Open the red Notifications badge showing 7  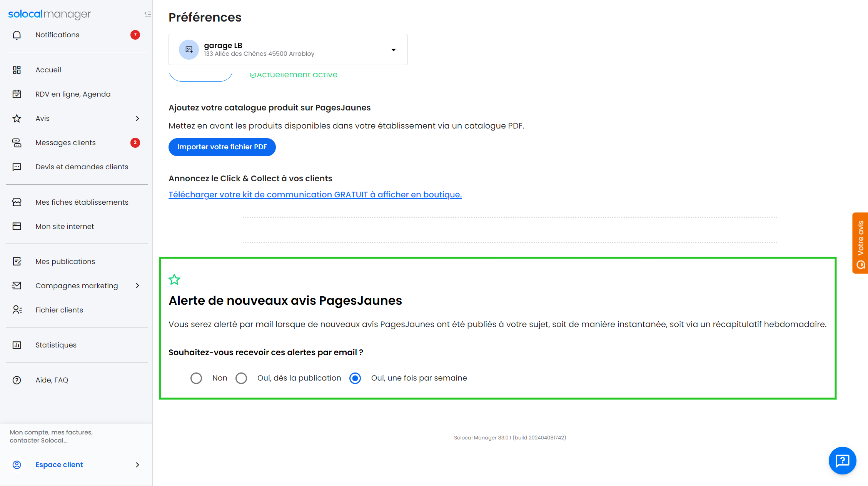(x=135, y=35)
